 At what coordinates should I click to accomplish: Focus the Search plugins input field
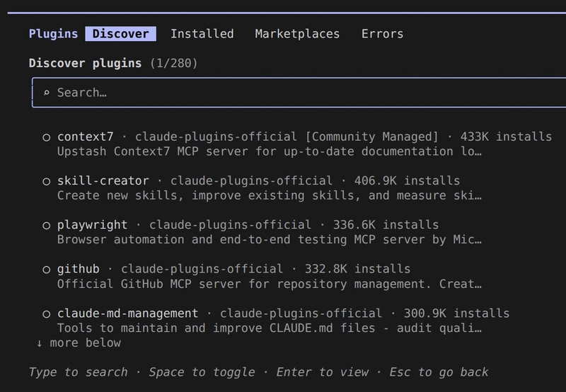pos(299,93)
